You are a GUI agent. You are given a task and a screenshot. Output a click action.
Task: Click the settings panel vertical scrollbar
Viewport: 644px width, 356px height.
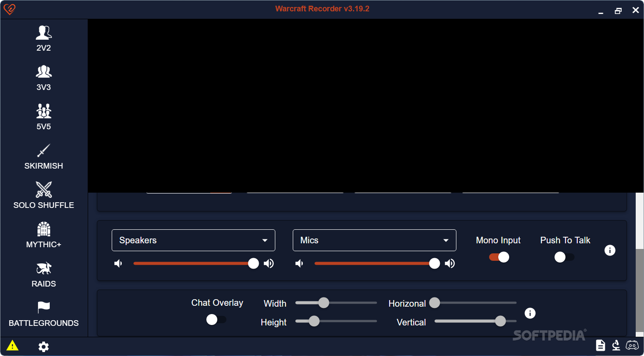(640, 290)
